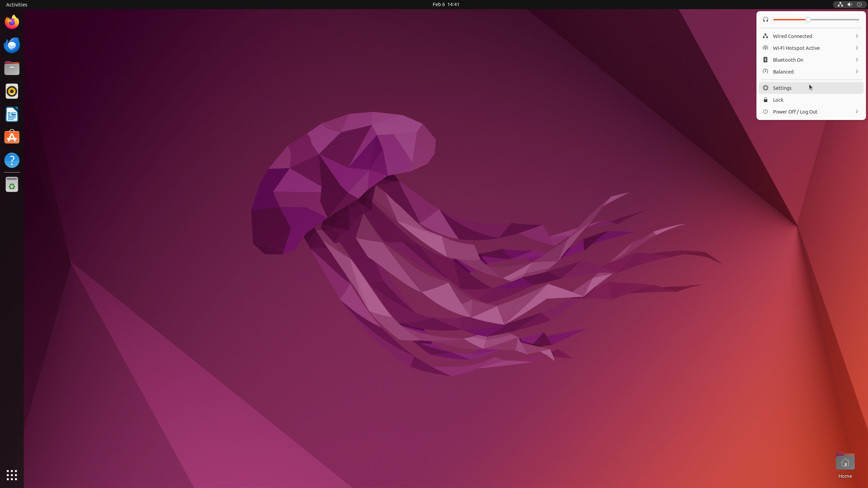
Task: Click the network icon in top bar
Action: 840,4
